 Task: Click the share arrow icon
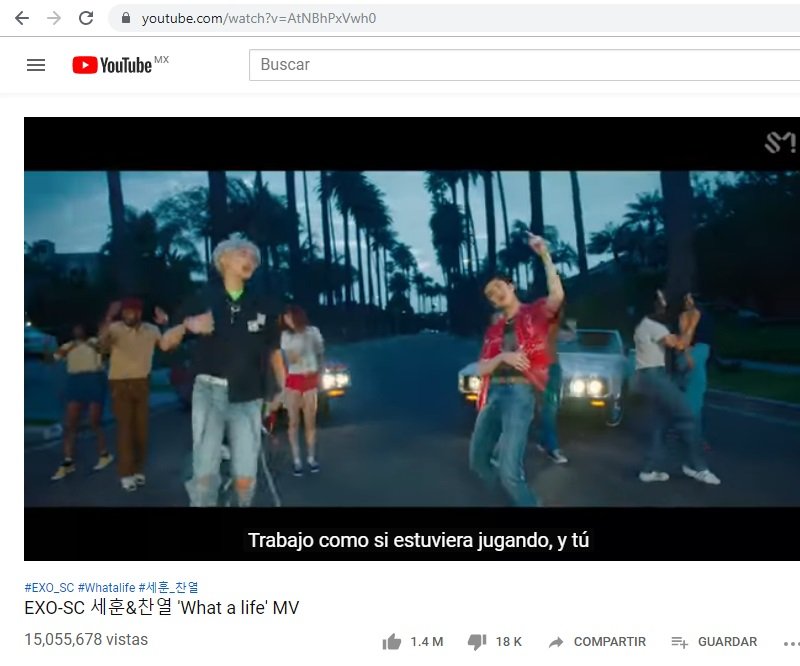[x=556, y=642]
